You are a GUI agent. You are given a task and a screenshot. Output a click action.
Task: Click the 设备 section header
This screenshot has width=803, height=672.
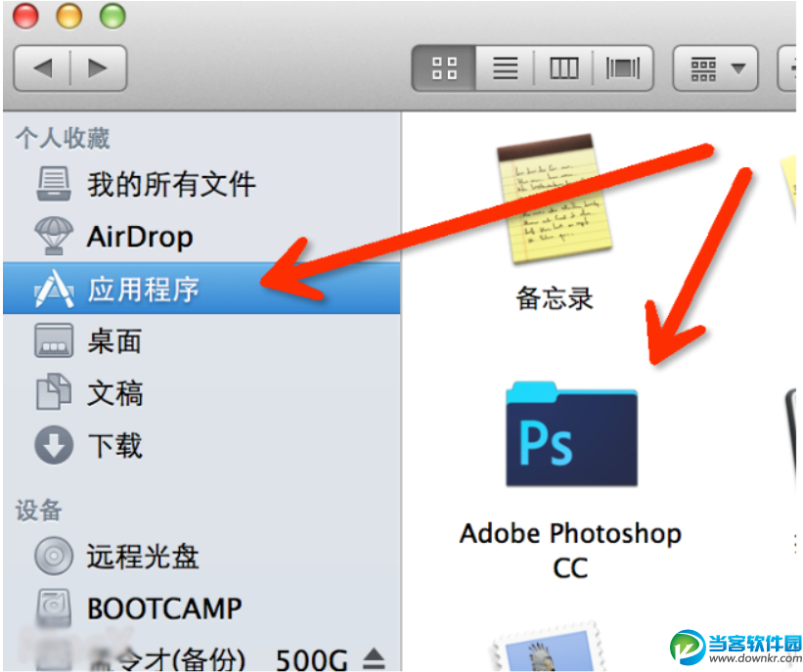click(38, 511)
